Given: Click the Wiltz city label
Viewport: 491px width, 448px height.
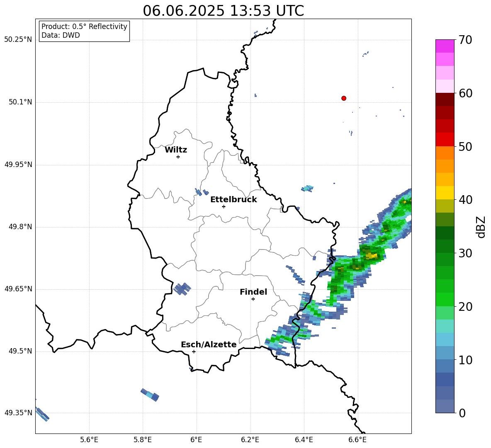Looking at the screenshot, I should click(176, 150).
